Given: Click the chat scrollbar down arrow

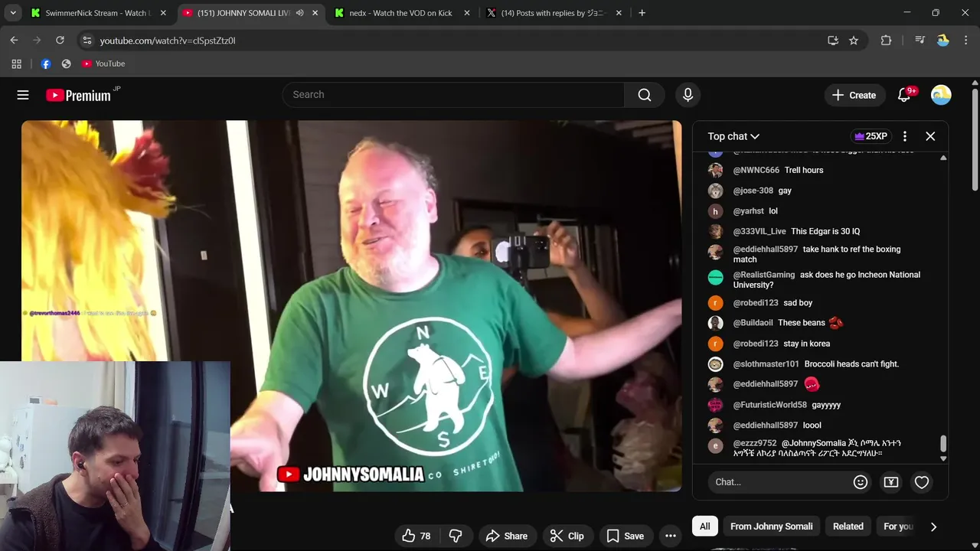Looking at the screenshot, I should 943,458.
